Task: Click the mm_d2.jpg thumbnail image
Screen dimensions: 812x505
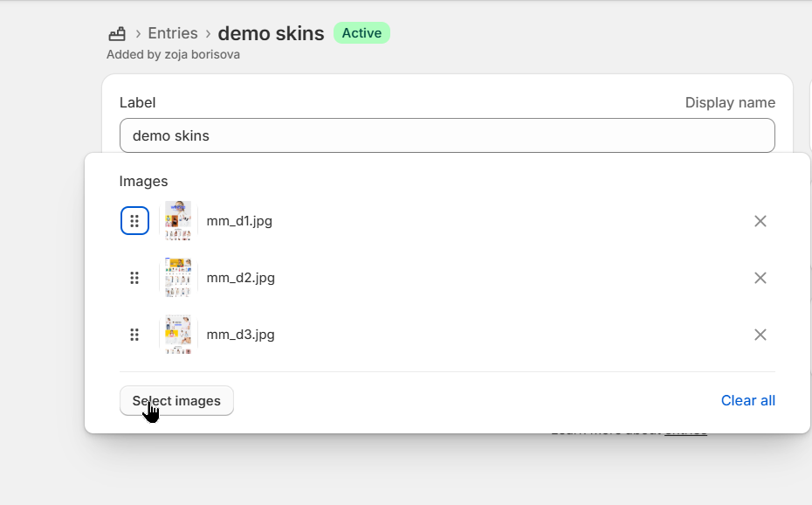Action: (178, 278)
